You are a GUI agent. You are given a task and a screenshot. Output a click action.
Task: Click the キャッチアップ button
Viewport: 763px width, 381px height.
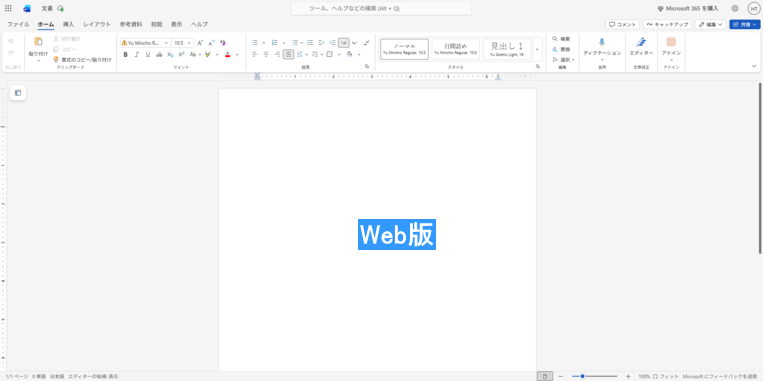click(667, 24)
